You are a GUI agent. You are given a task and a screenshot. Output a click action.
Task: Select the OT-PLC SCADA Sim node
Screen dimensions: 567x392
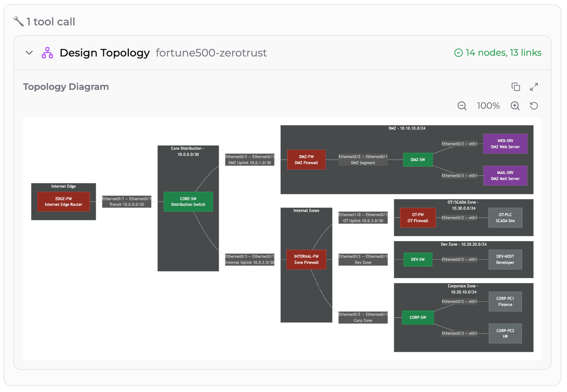click(505, 218)
